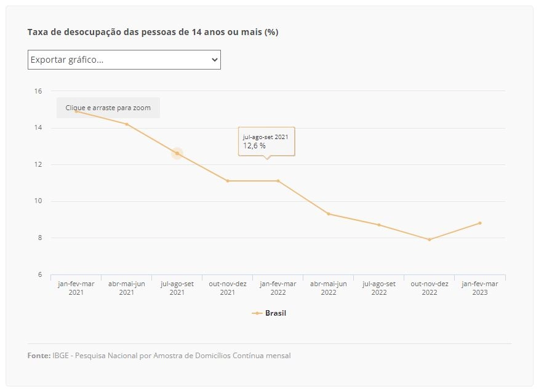Screen dimensions: 552x392
Task: Click the dropdown chevron arrow on export box
Action: tap(214, 60)
